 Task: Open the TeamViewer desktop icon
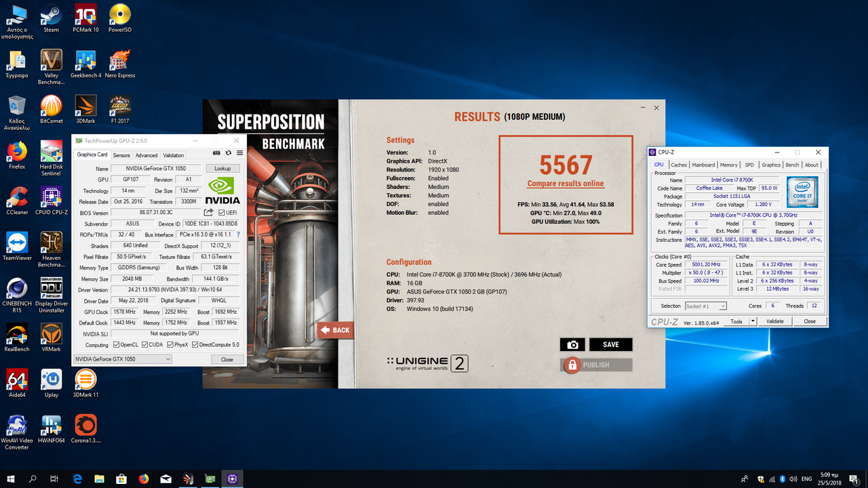(x=16, y=246)
